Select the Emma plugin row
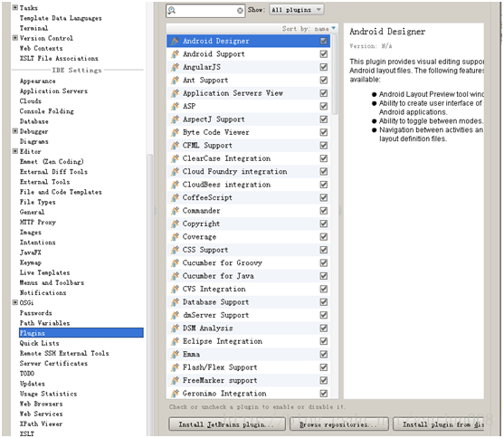 pos(248,355)
